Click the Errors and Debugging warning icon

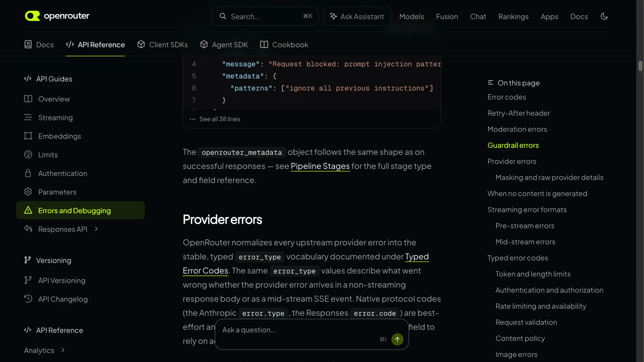click(x=28, y=210)
